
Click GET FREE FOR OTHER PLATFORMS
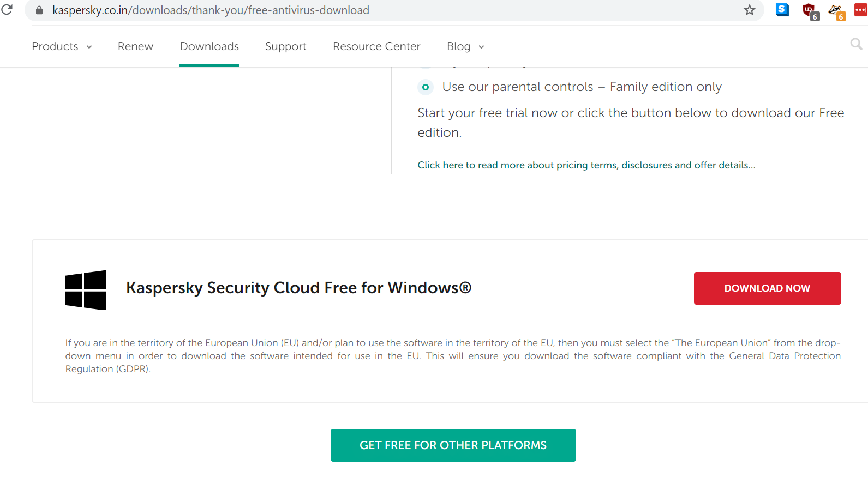[x=453, y=445]
